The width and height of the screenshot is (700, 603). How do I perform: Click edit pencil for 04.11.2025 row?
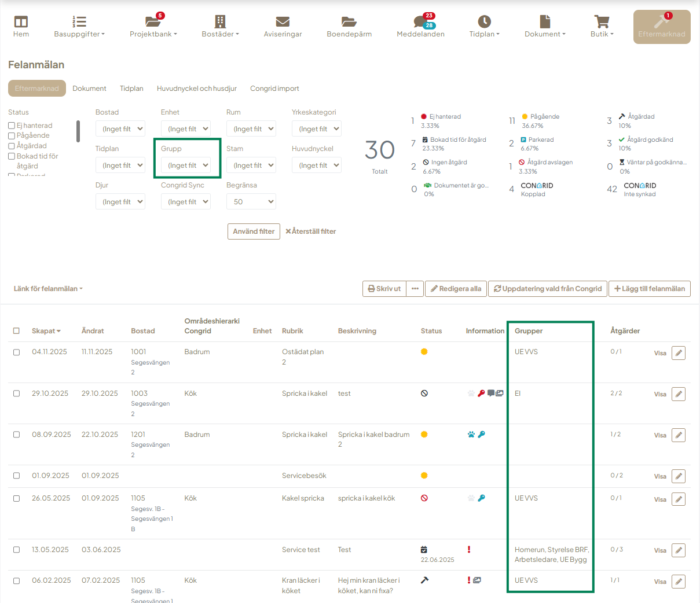coord(679,353)
